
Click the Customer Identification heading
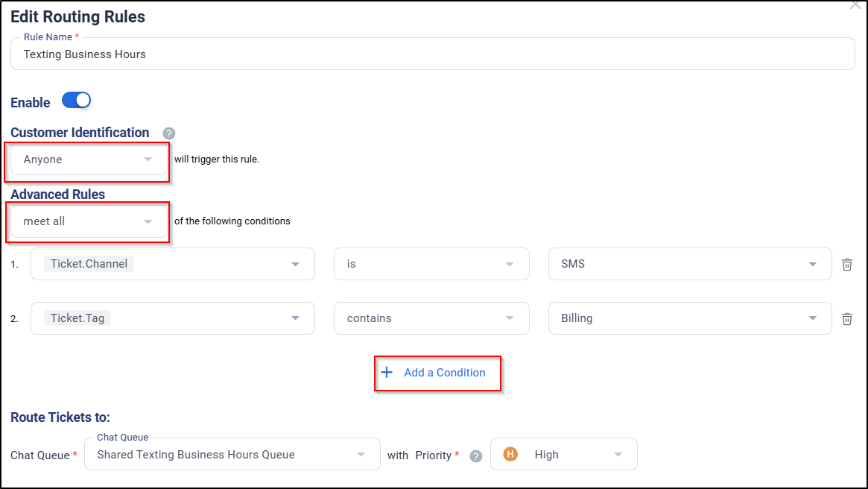click(80, 133)
